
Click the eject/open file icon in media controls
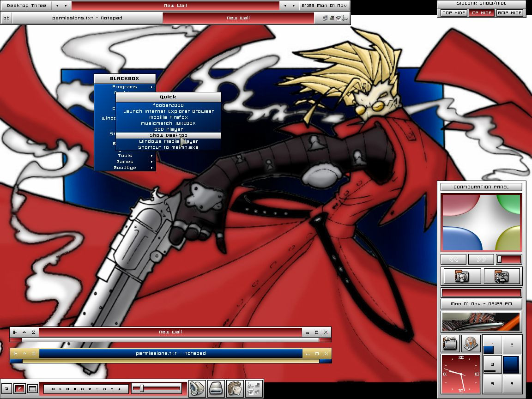(x=90, y=389)
